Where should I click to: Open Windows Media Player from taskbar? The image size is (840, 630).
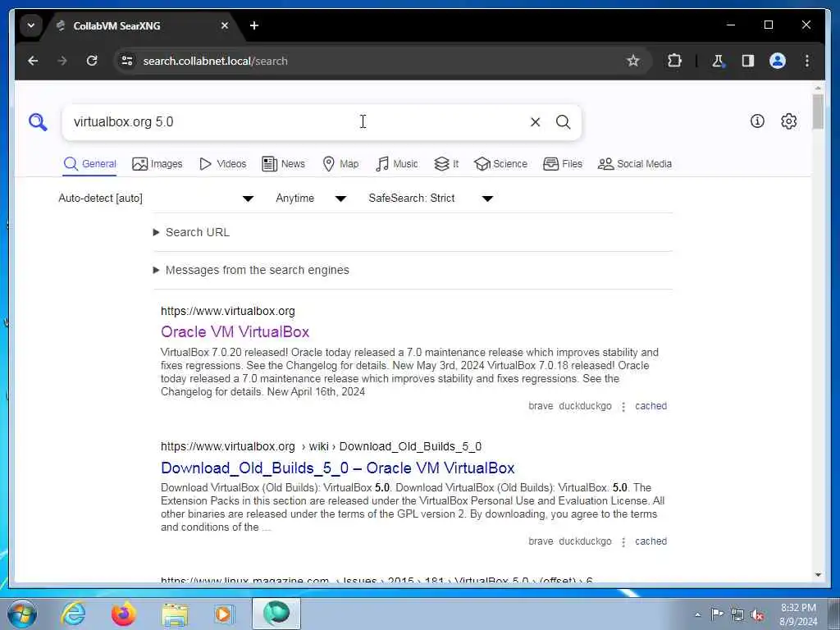click(224, 614)
